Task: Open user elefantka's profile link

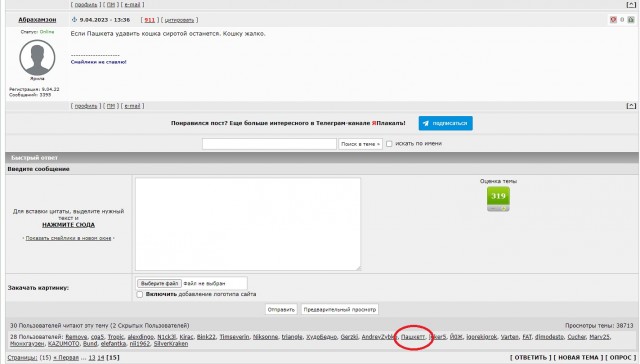Action: pos(113,344)
